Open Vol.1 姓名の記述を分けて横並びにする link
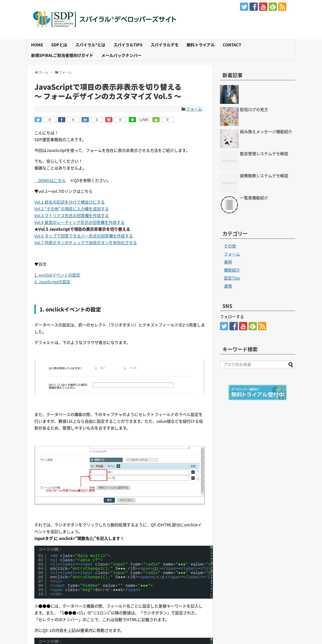Screen dimensions: 322x644 (x=69, y=202)
